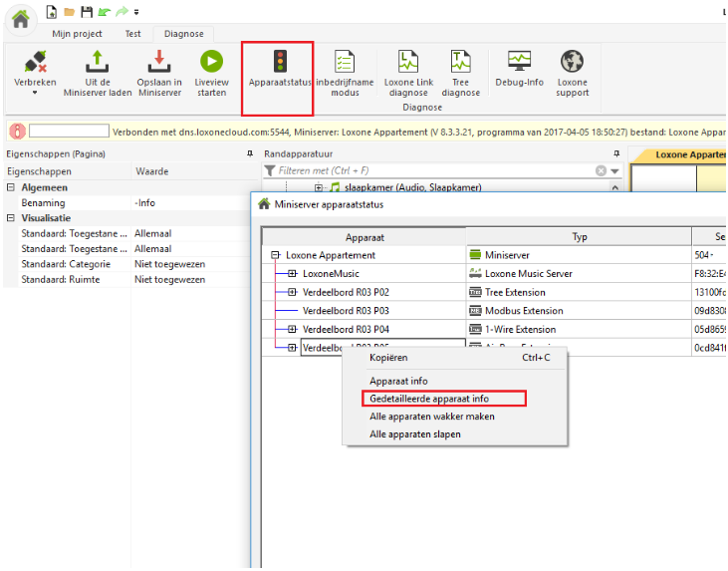Open Tree diagnose tool
The image size is (728, 571).
click(460, 62)
